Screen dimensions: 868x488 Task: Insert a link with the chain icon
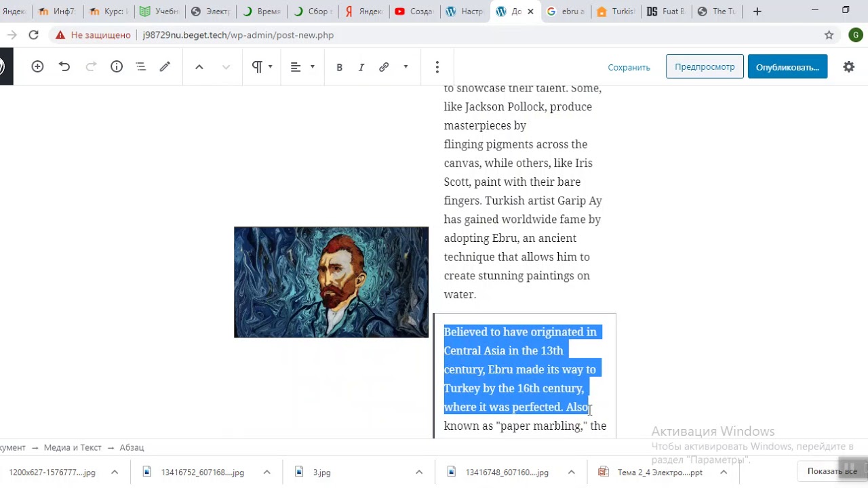coord(384,67)
